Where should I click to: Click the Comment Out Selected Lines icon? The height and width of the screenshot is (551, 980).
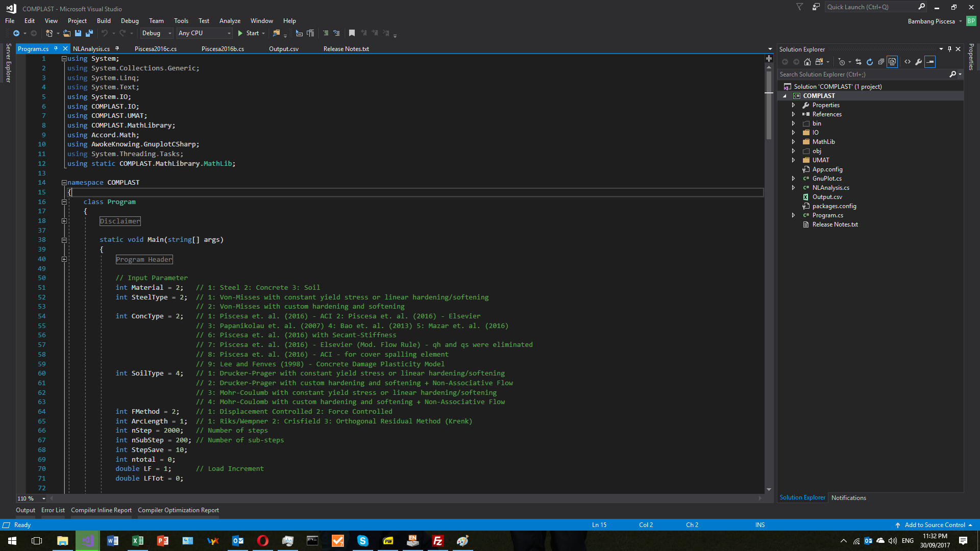tap(326, 33)
